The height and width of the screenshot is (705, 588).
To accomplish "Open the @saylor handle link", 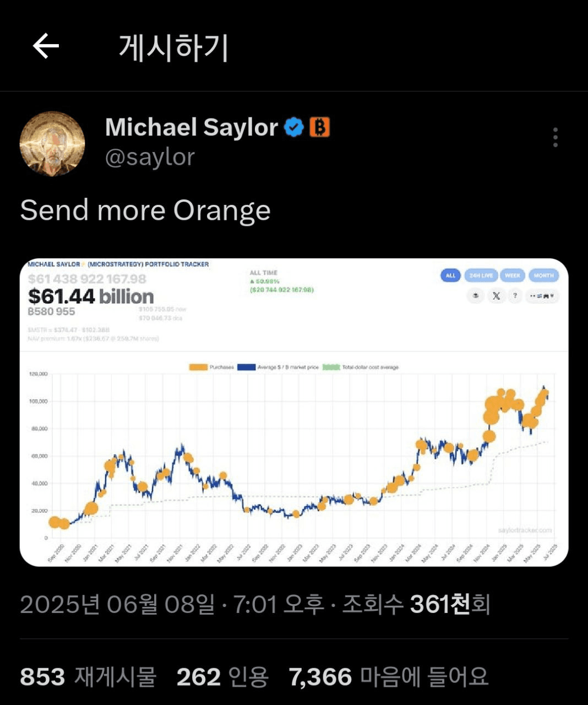I will [150, 158].
